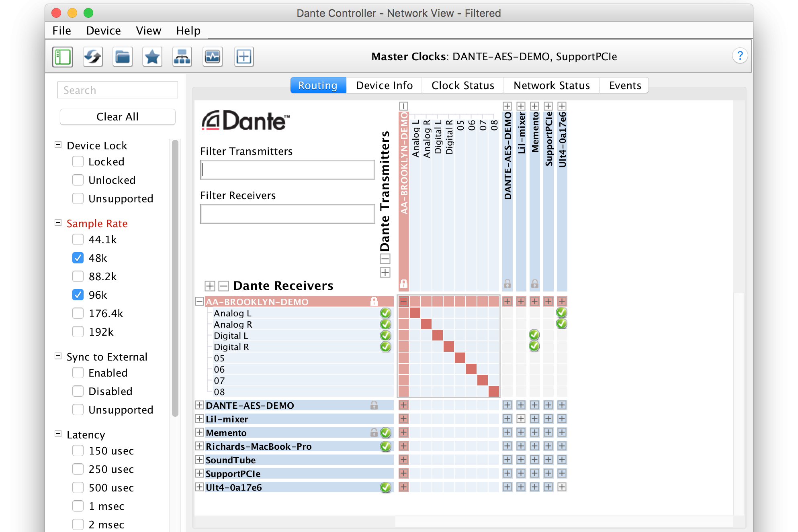Screen dimensions: 798x532
Task: Expand all Dante Transmitters with plus button
Action: click(x=385, y=273)
